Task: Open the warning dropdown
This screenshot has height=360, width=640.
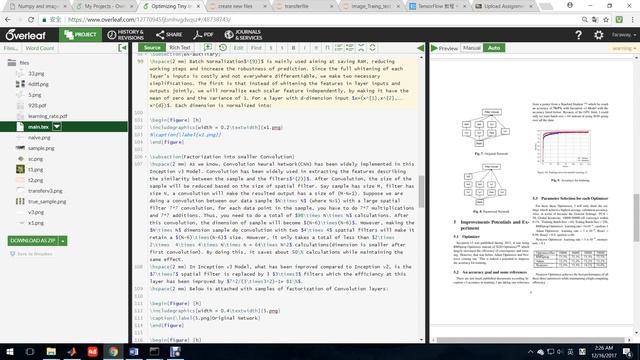Action: tap(624, 48)
